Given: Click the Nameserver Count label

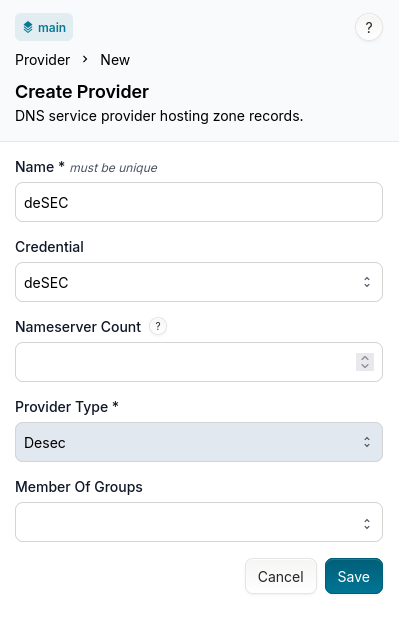Looking at the screenshot, I should coord(78,327).
